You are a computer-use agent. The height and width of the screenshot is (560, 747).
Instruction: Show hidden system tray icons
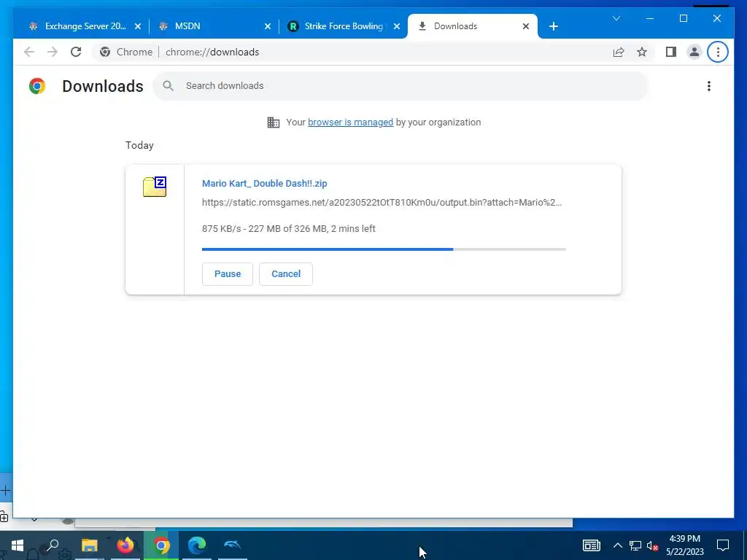617,545
